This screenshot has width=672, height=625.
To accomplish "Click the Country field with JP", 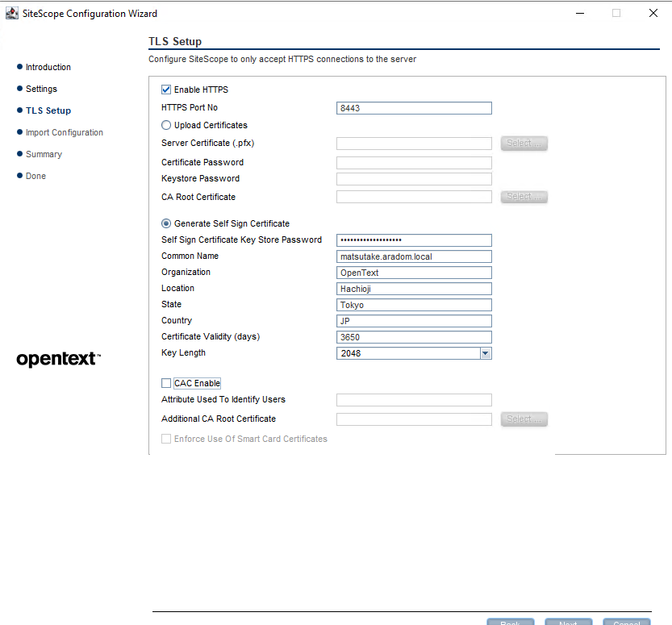I will coord(414,321).
